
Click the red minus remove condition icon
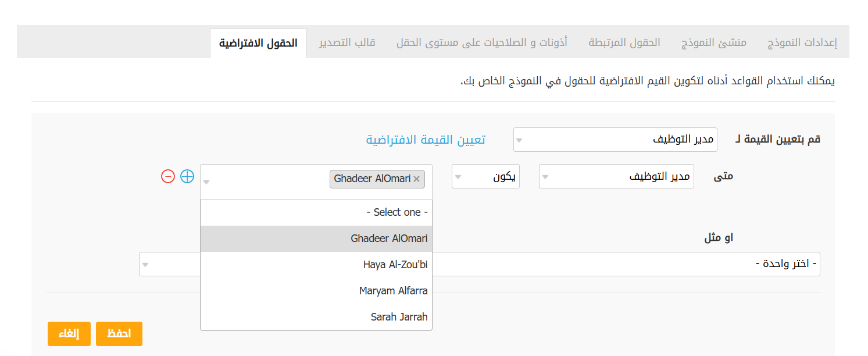coord(168,176)
